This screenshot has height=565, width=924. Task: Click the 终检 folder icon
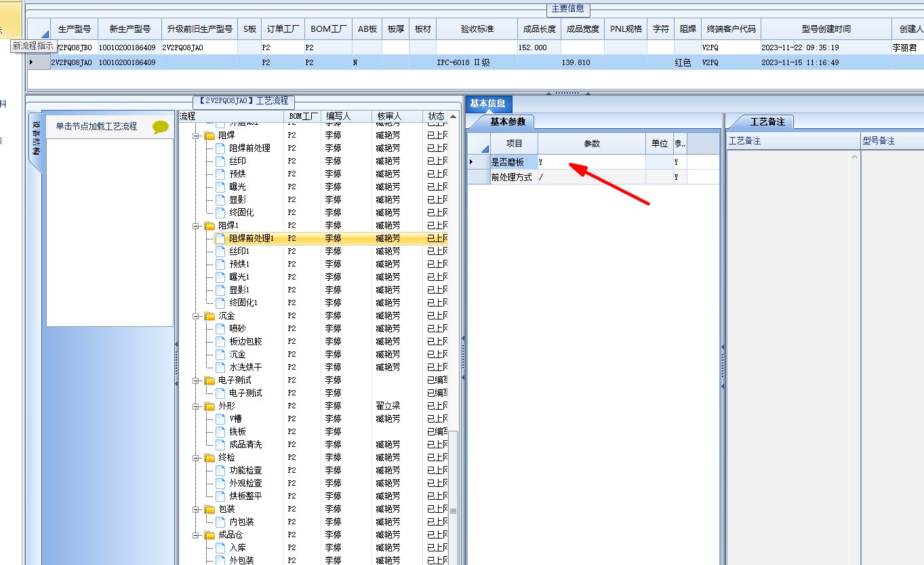pos(209,458)
